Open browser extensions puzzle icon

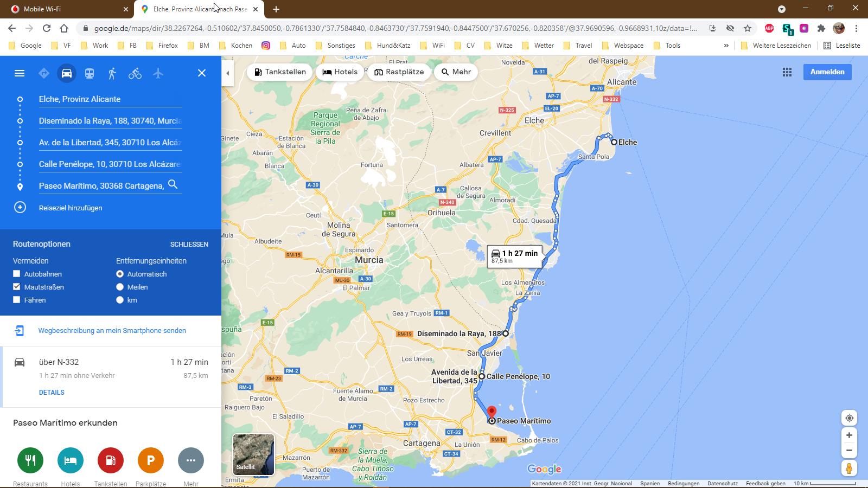pos(821,28)
